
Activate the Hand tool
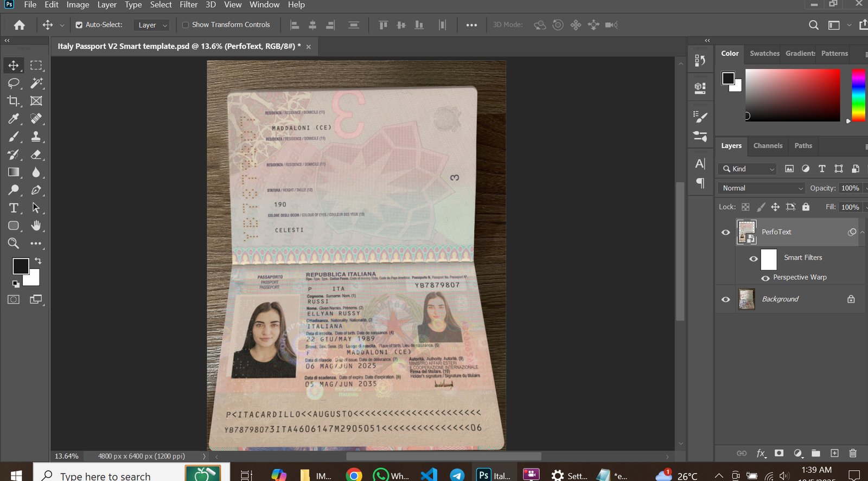[x=36, y=226]
